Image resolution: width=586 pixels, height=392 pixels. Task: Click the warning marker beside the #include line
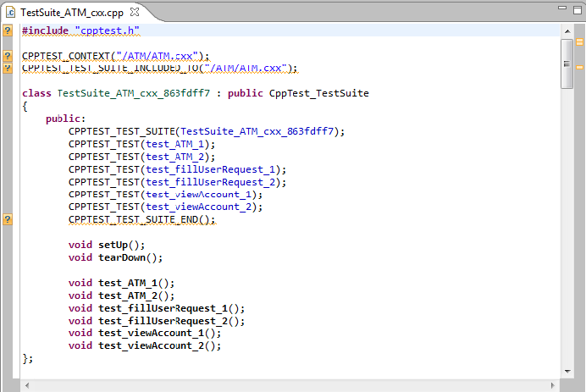point(8,30)
